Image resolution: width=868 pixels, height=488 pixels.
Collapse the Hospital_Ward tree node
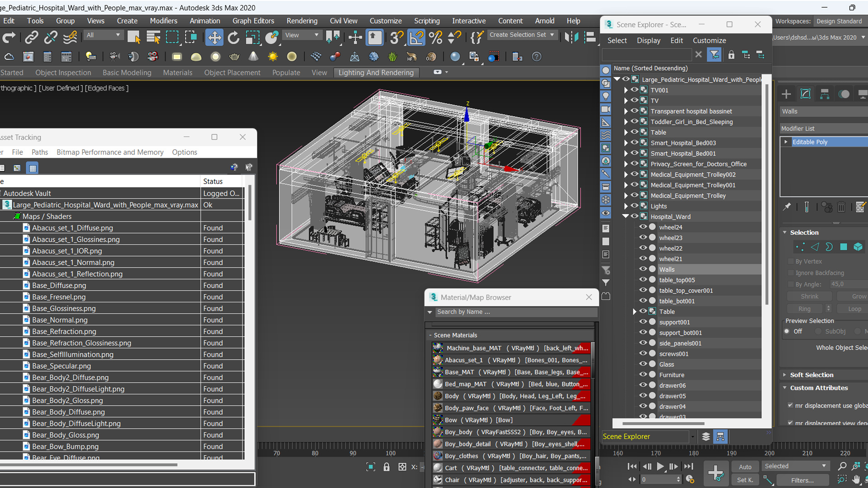pos(626,216)
